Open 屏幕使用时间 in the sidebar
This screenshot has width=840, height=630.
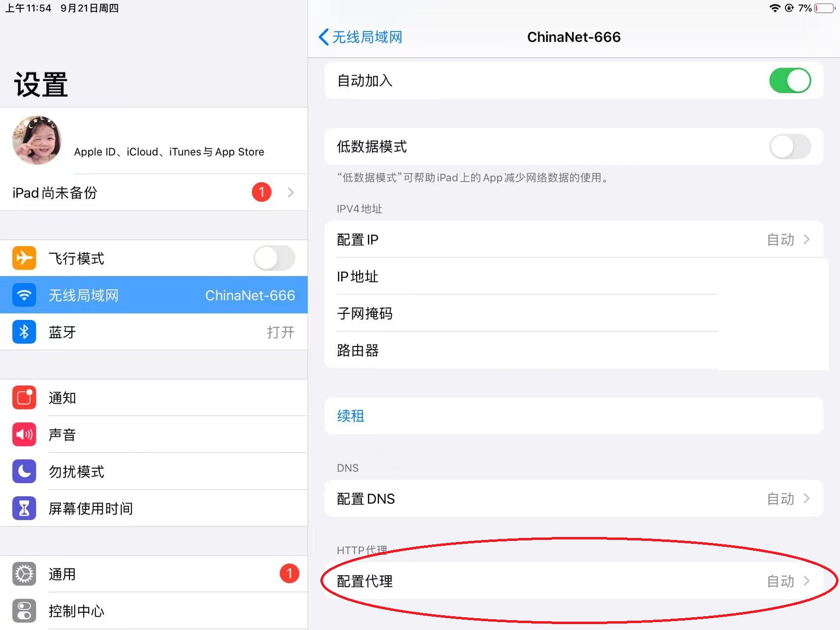(x=154, y=508)
